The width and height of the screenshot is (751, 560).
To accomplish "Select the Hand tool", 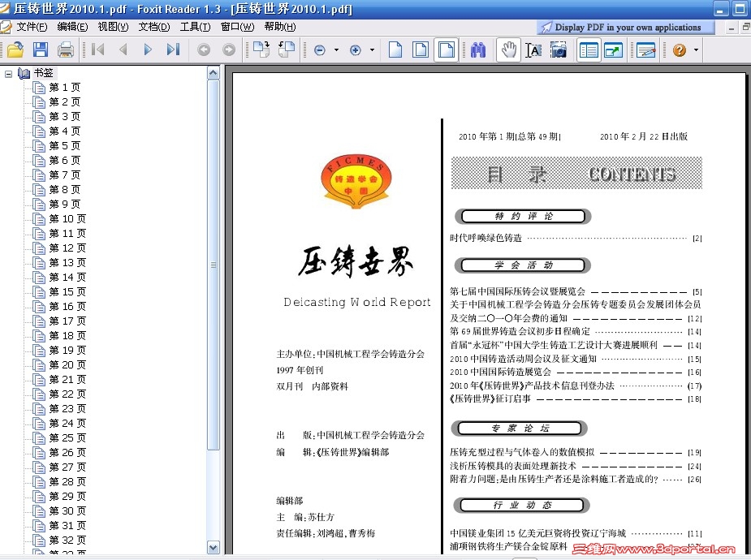I will (508, 50).
